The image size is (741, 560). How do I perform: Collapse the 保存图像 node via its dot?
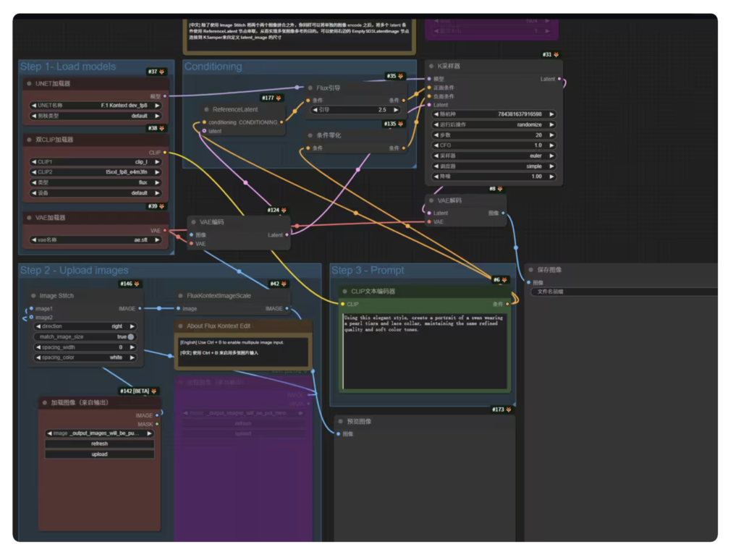coord(531,270)
